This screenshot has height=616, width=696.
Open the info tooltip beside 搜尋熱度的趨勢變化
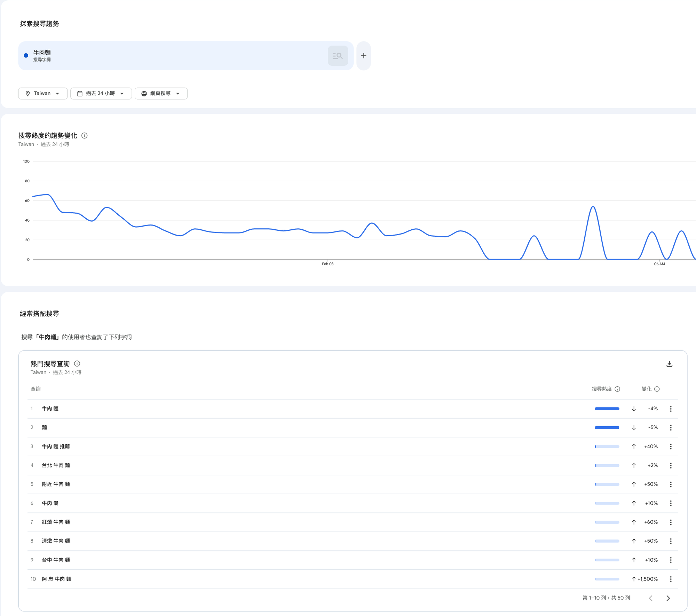[x=85, y=136]
